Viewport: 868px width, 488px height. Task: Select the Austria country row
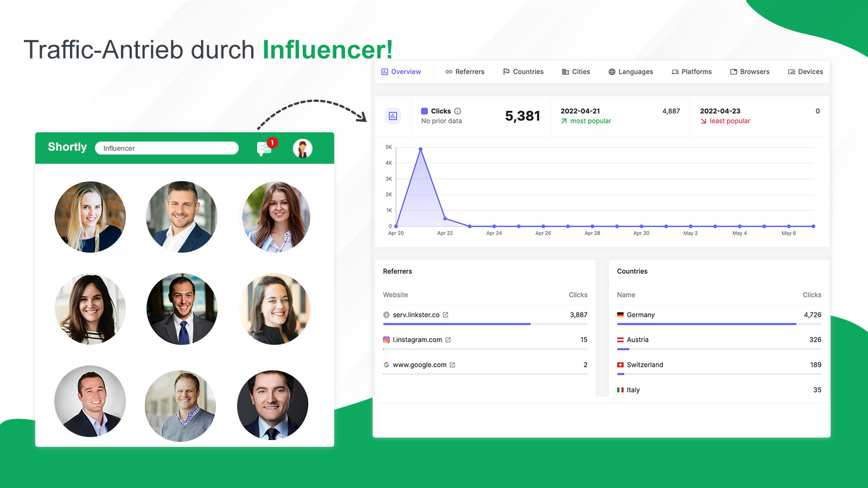click(719, 340)
